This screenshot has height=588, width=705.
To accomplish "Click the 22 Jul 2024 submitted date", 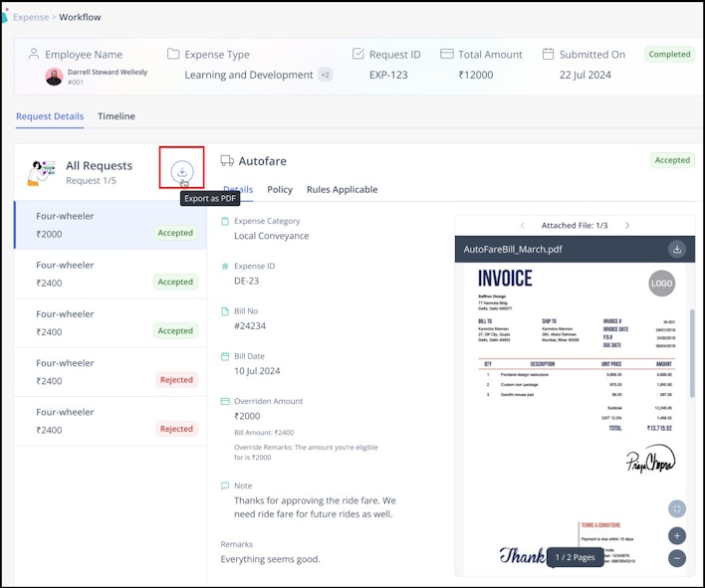I will point(585,75).
